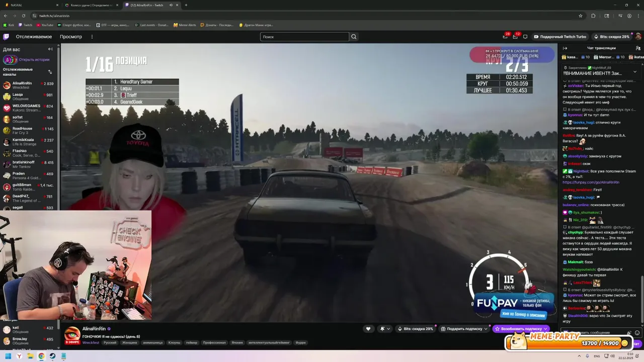Viewport: 644px width, 362px height.
Task: Open the notifications icon with badge 12
Action: [x=515, y=37]
